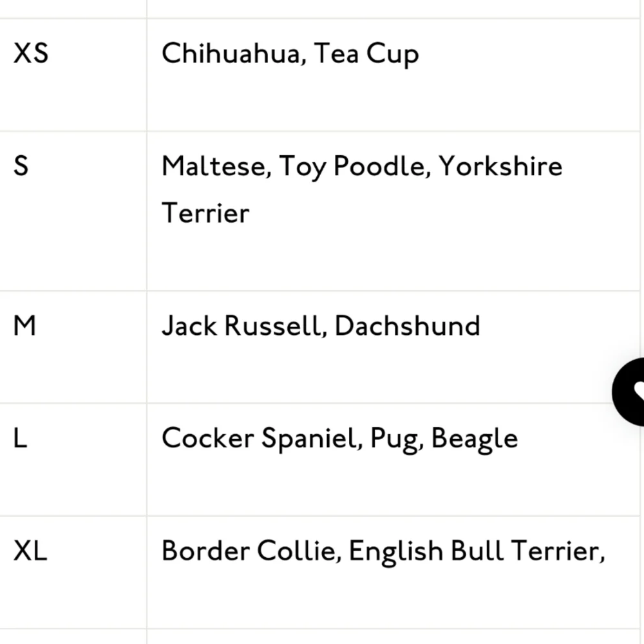Click the word Terrier beneath Maltese
Screen dimensions: 644x644
(x=205, y=213)
